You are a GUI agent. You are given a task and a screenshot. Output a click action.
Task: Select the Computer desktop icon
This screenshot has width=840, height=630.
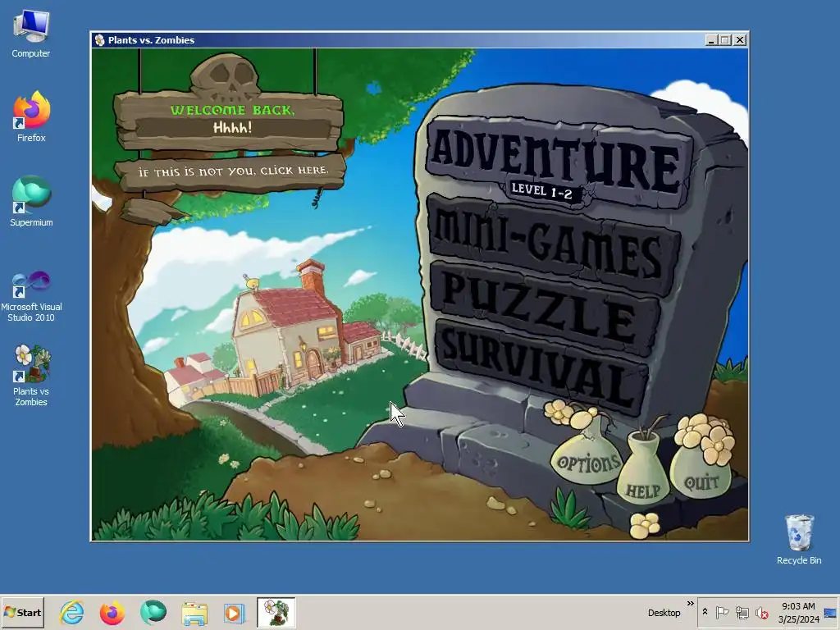[x=30, y=34]
